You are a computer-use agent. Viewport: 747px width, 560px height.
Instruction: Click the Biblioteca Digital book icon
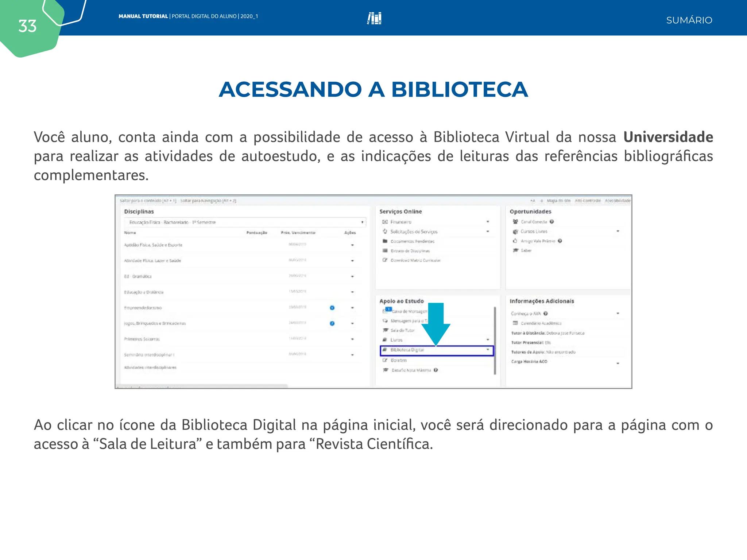pyautogui.click(x=384, y=350)
